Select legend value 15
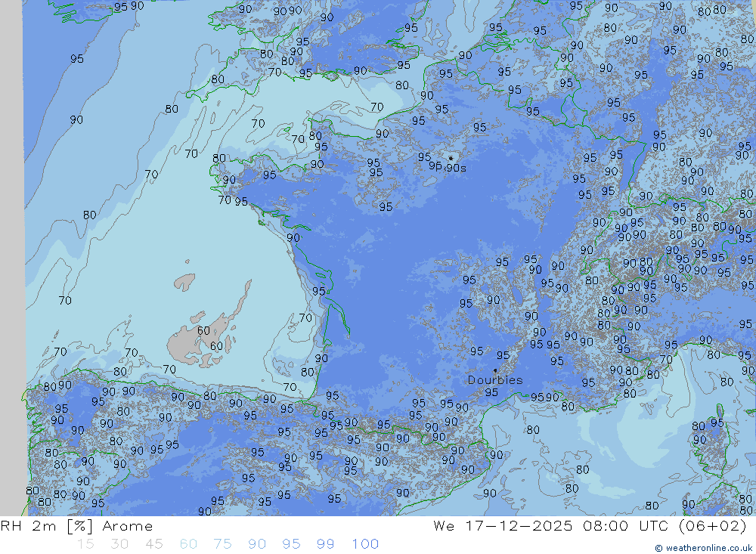This screenshot has height=554, width=756. pos(86,544)
